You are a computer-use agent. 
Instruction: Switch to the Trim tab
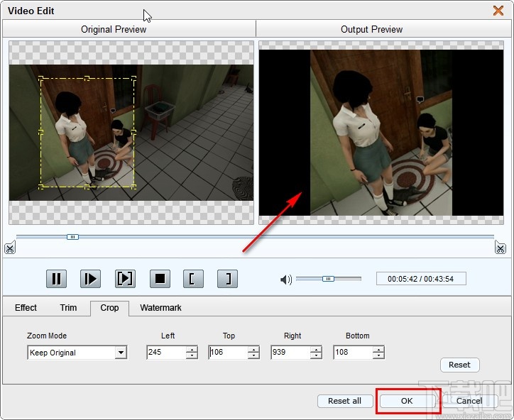point(68,308)
